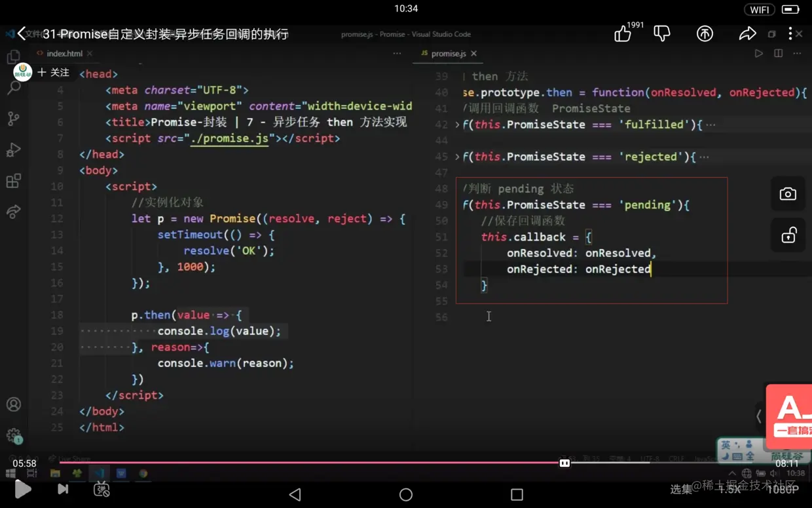Dislike the video with thumbs-down

662,33
